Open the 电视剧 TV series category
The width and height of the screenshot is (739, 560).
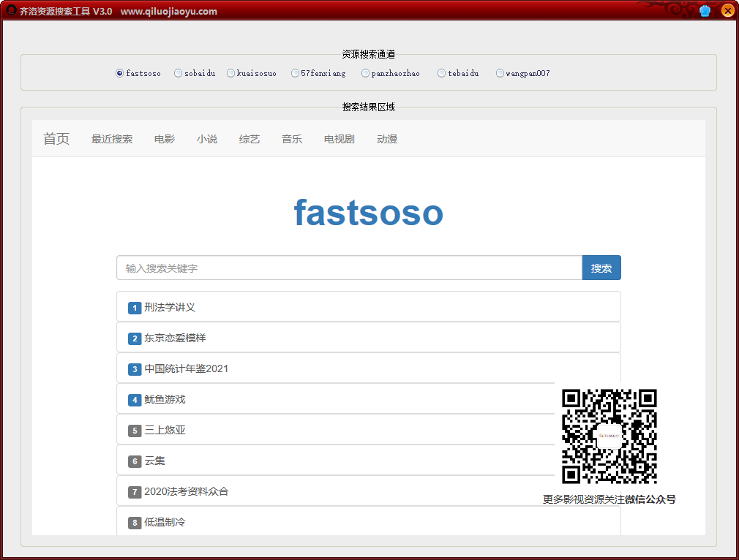pos(340,139)
